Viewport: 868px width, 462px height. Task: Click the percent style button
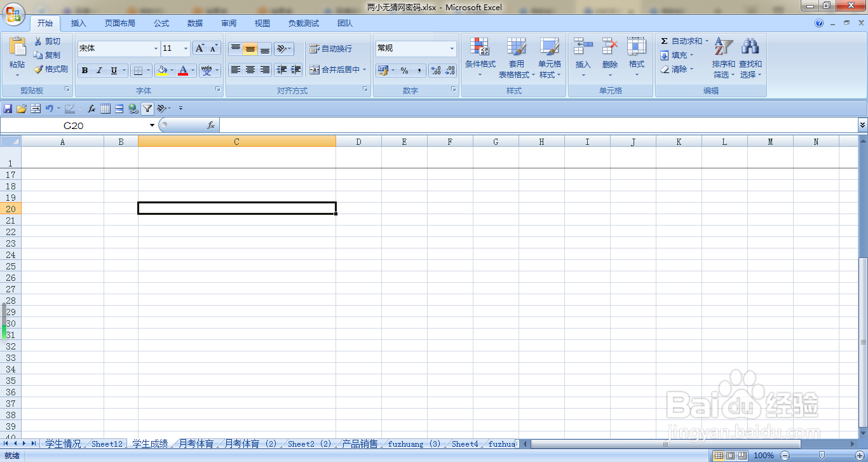pyautogui.click(x=404, y=71)
